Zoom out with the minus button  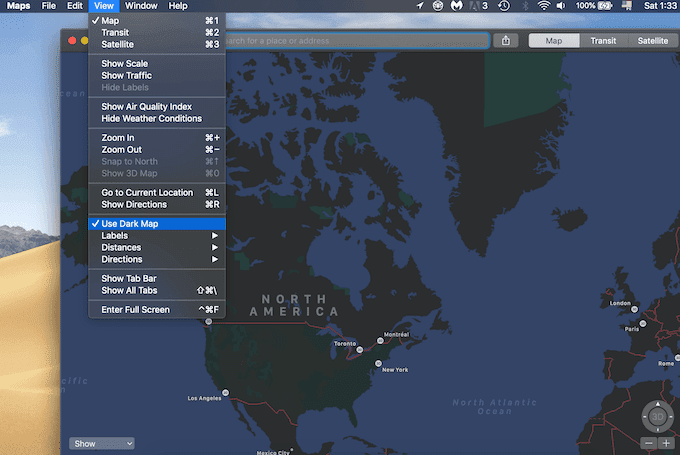[649, 443]
